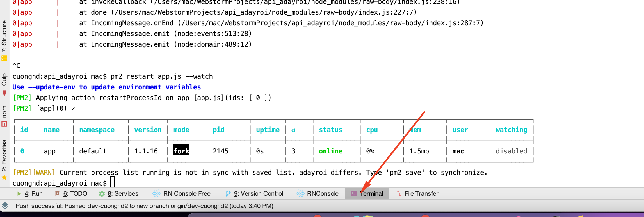Viewport: 644px width, 217px height.
Task: Click the 'status' column header
Action: (331, 130)
